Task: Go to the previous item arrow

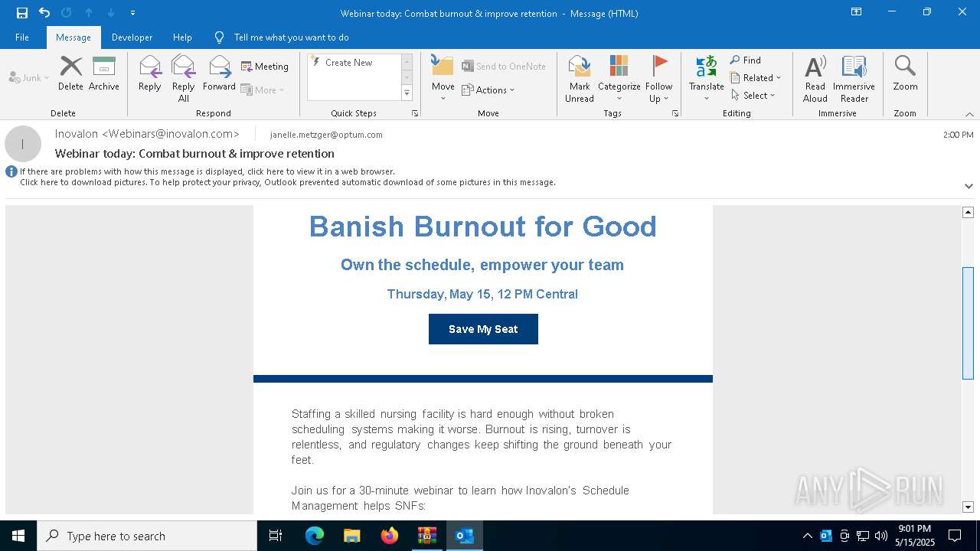Action: (89, 13)
